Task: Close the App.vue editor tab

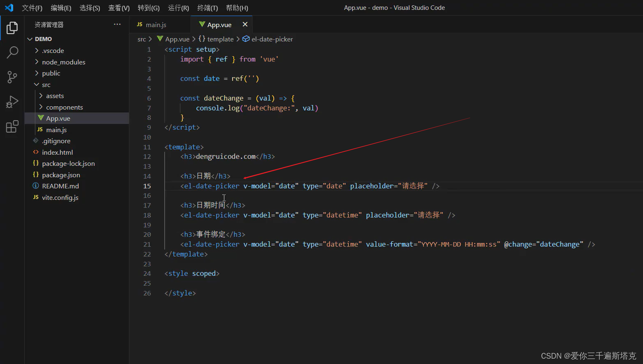Action: tap(245, 25)
